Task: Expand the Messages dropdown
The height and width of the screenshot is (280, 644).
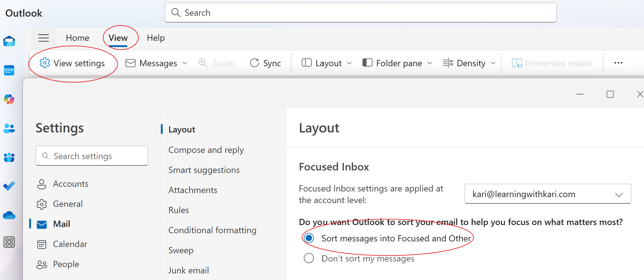Action: (x=157, y=63)
